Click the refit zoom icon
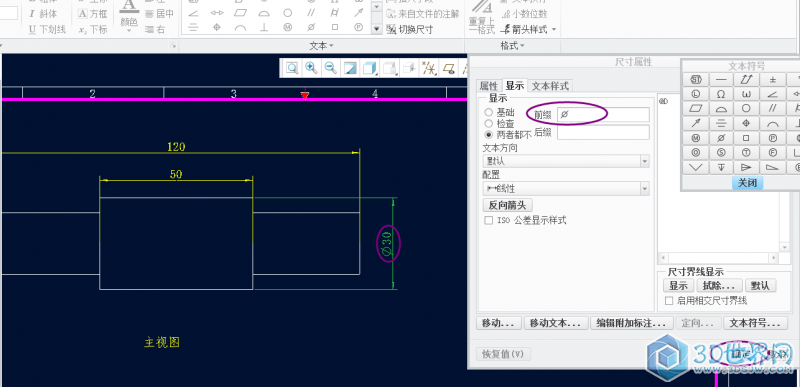The width and height of the screenshot is (800, 387). 292,68
